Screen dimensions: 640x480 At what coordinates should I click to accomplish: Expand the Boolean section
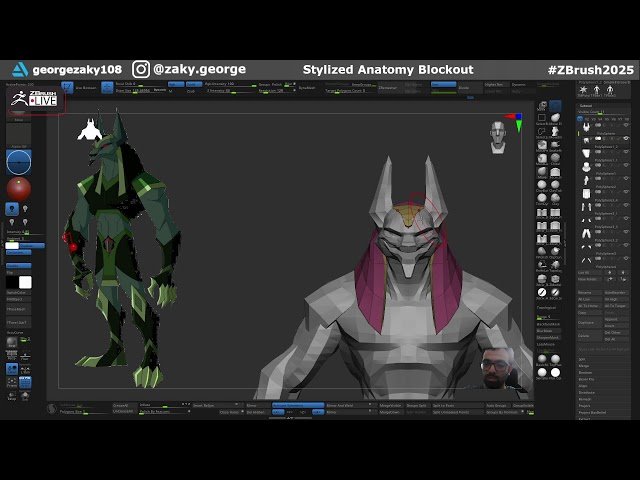click(585, 373)
